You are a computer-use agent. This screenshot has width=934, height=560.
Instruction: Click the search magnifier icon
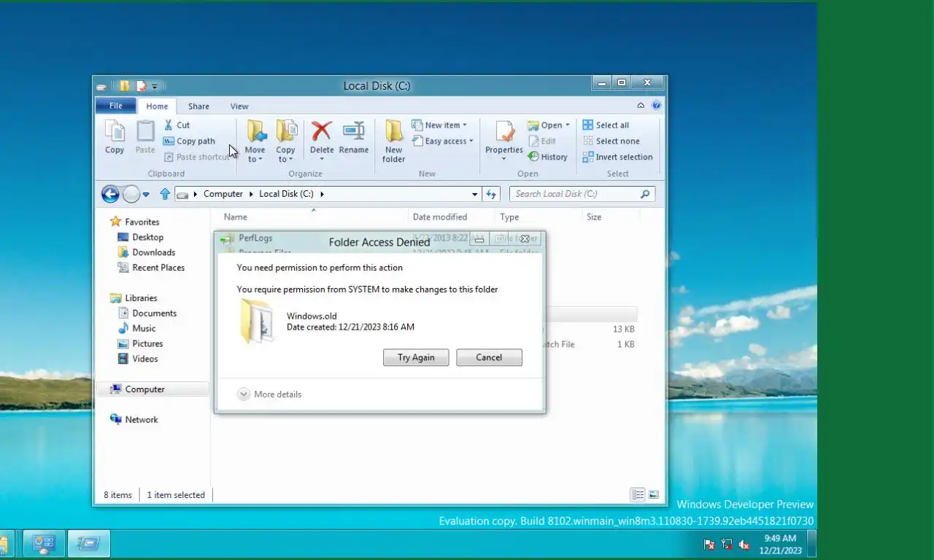coord(645,194)
